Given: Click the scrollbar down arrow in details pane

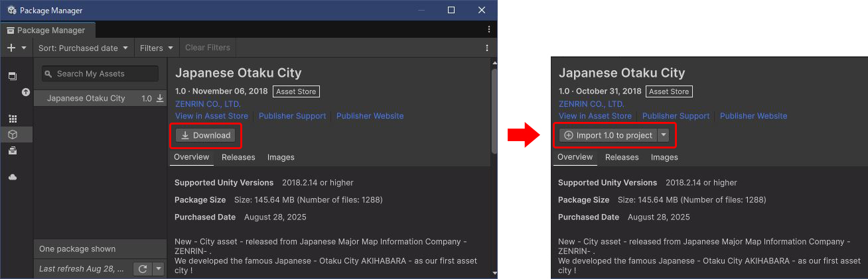Looking at the screenshot, I should (x=494, y=272).
